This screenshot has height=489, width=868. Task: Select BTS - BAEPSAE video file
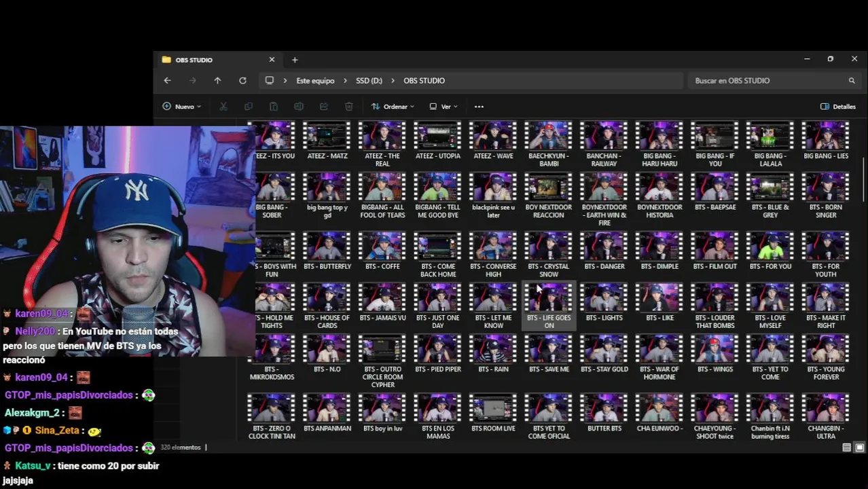tap(715, 192)
